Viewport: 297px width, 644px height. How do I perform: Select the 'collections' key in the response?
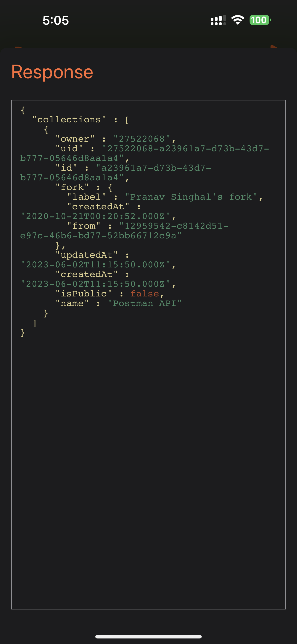(x=69, y=120)
